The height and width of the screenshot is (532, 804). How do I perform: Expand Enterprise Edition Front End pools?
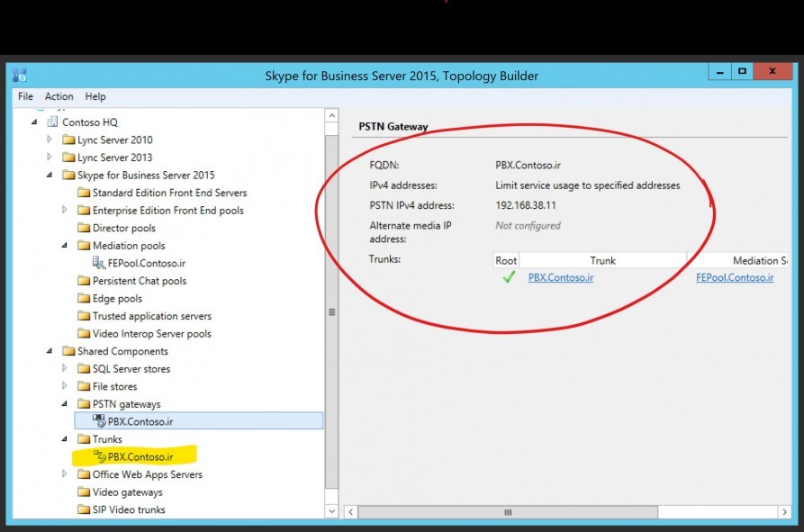64,210
